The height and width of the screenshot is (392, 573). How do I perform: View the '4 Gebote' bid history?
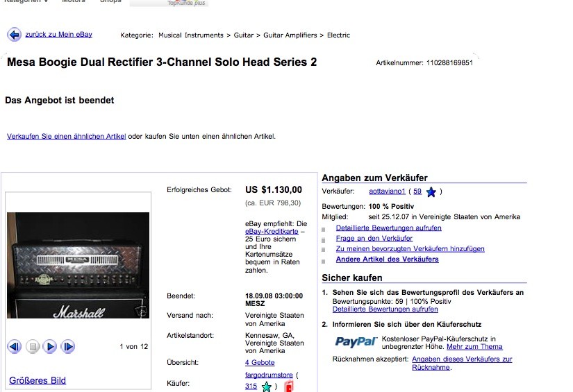coord(260,362)
